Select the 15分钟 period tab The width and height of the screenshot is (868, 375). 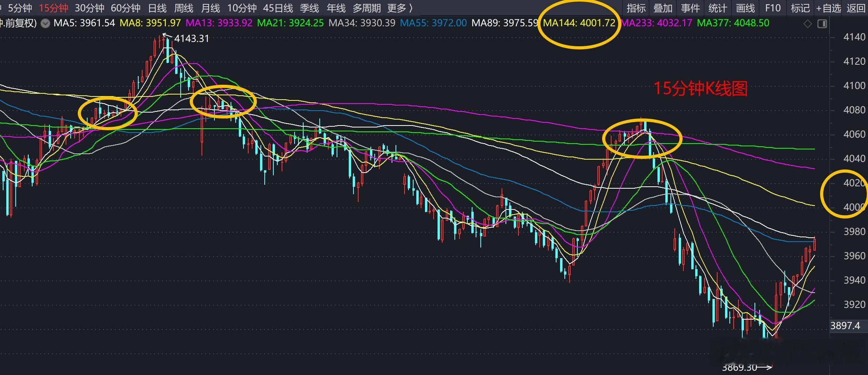pyautogui.click(x=54, y=8)
